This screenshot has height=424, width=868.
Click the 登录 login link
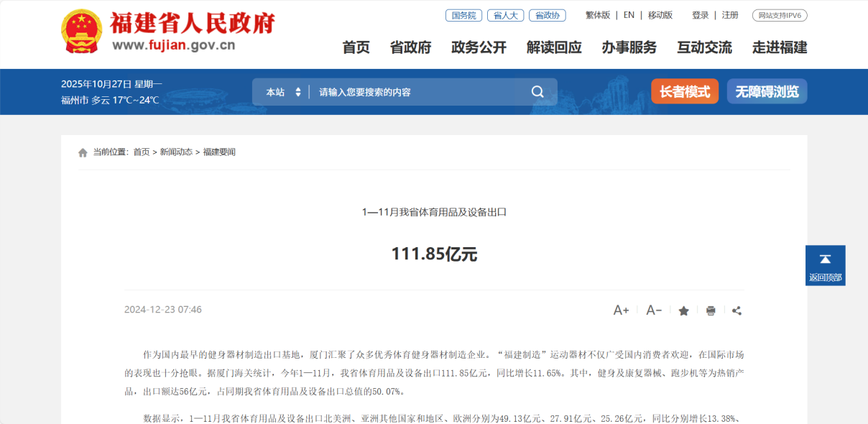(700, 15)
